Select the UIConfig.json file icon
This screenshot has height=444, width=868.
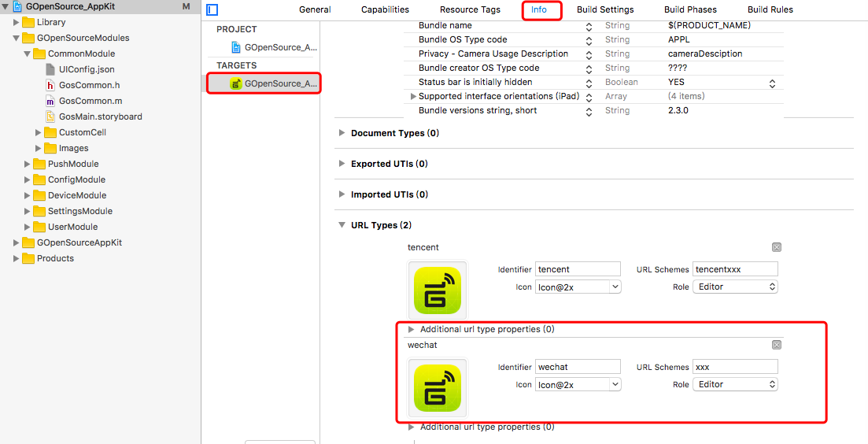pos(51,69)
